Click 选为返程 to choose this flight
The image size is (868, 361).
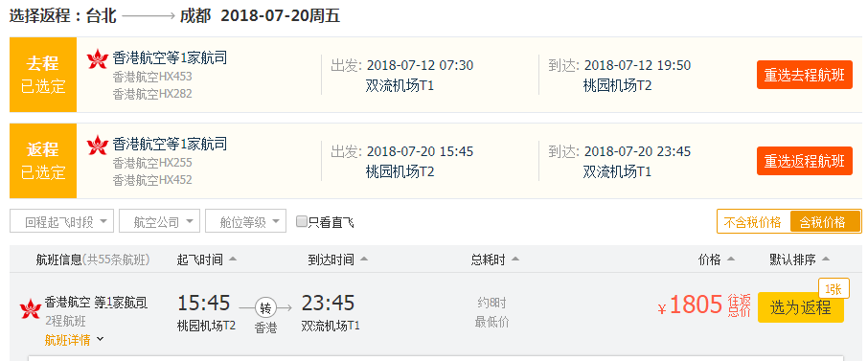[x=801, y=307]
